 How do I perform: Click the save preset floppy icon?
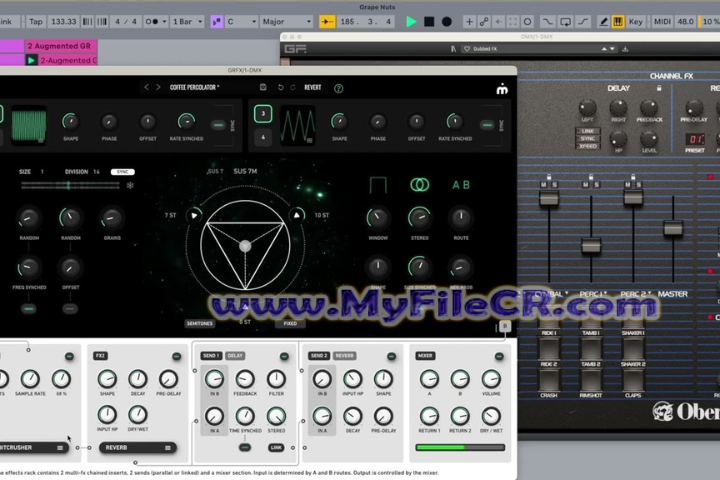[263, 87]
